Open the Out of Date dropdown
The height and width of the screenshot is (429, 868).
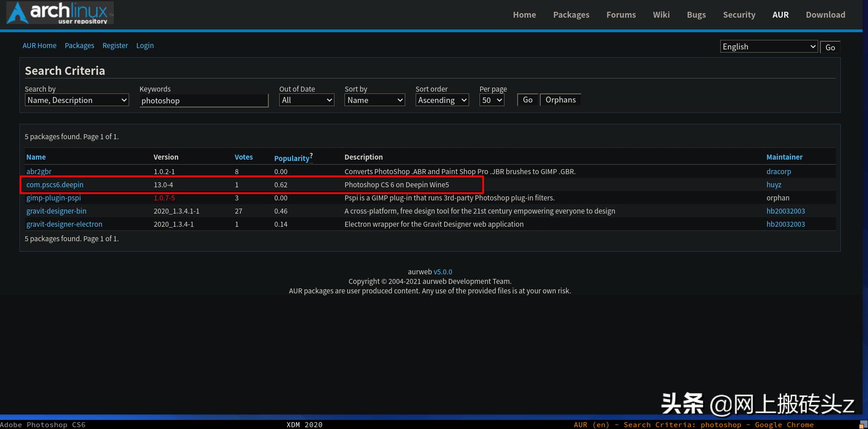pyautogui.click(x=307, y=100)
